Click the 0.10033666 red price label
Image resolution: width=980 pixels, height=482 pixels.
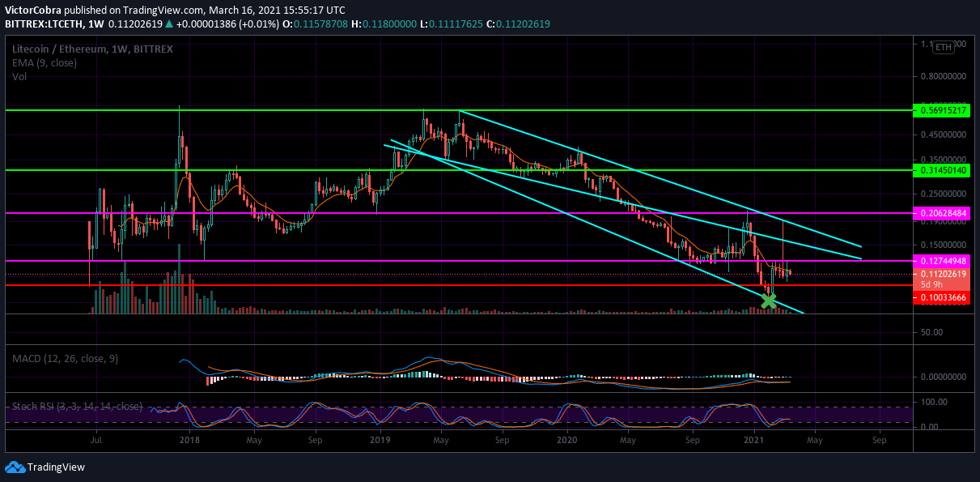point(942,298)
